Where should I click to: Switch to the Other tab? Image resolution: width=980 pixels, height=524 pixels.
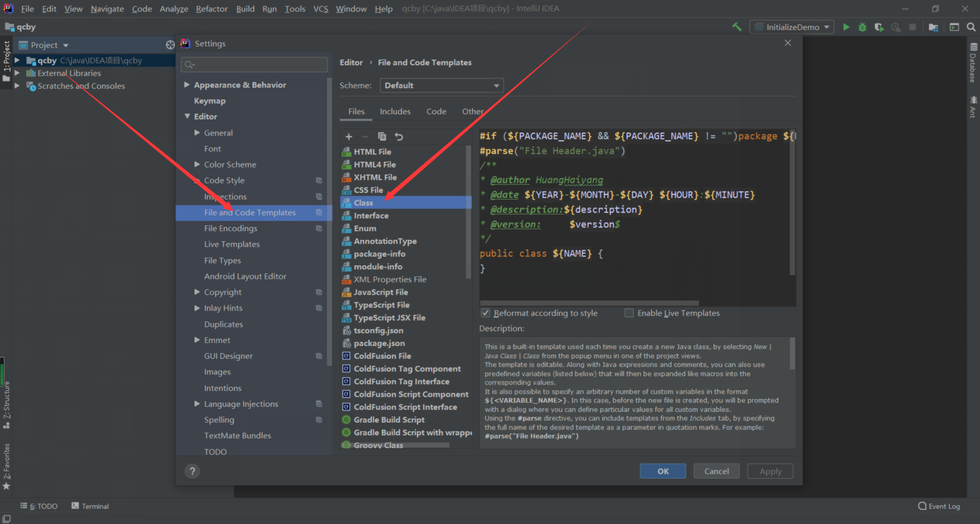(472, 111)
